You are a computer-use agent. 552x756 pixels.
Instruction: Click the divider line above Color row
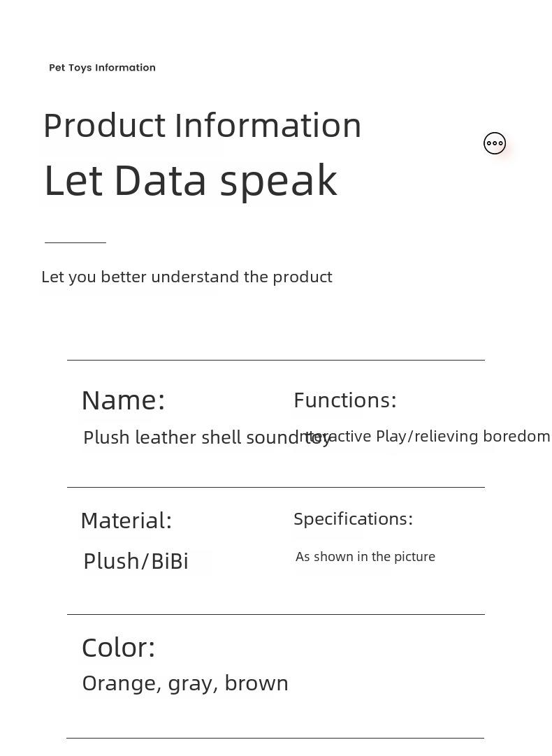pos(275,614)
